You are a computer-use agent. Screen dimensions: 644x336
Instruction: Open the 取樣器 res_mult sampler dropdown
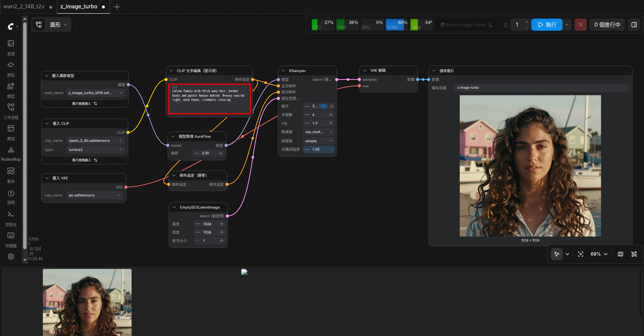(319, 132)
